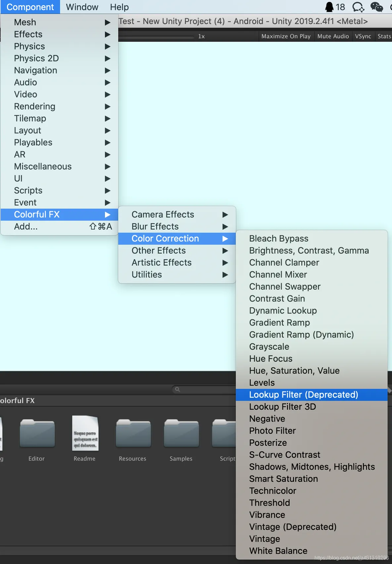Select Channel Mixer effect
This screenshot has height=564, width=392.
click(312, 275)
